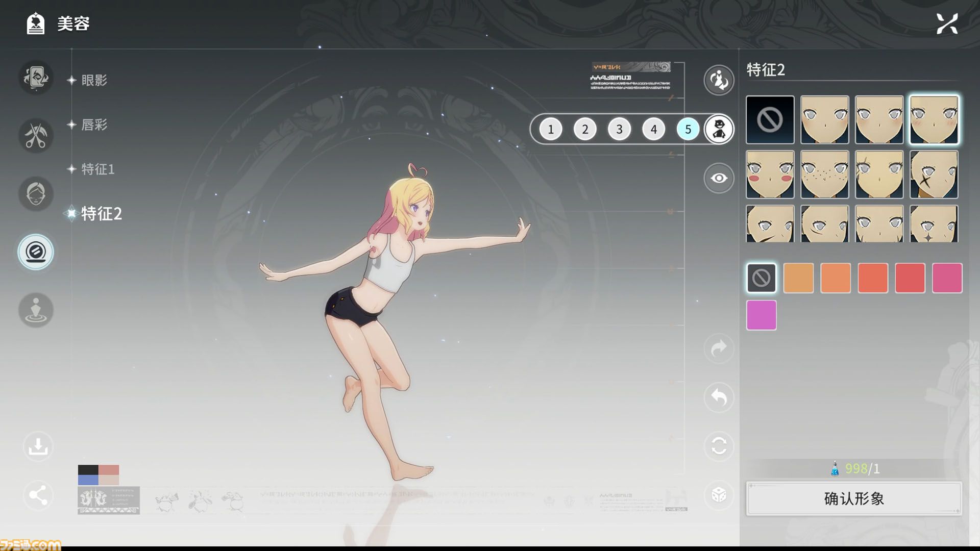Pick the red color swatch
The width and height of the screenshot is (980, 551).
(x=910, y=278)
